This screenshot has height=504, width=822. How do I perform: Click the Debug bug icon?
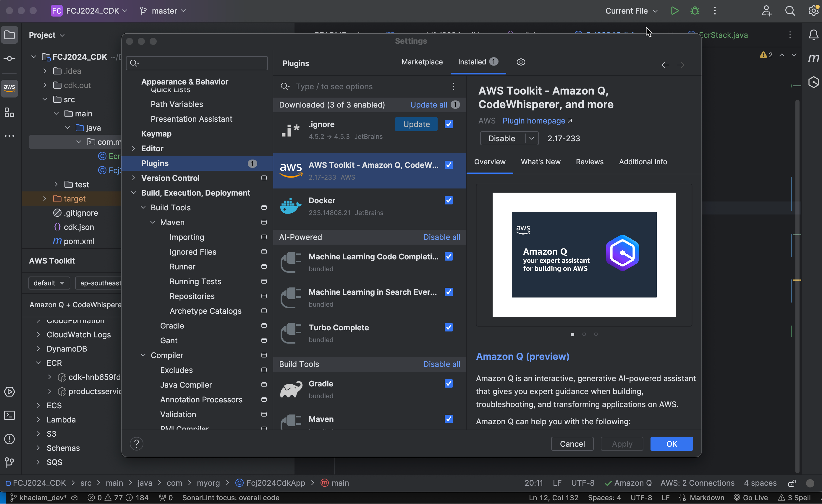(x=695, y=11)
